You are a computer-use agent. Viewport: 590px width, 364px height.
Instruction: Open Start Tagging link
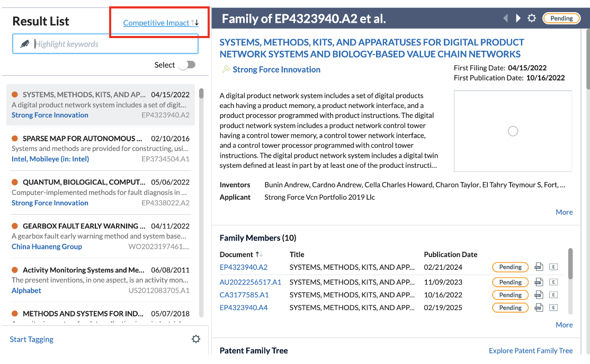click(32, 339)
